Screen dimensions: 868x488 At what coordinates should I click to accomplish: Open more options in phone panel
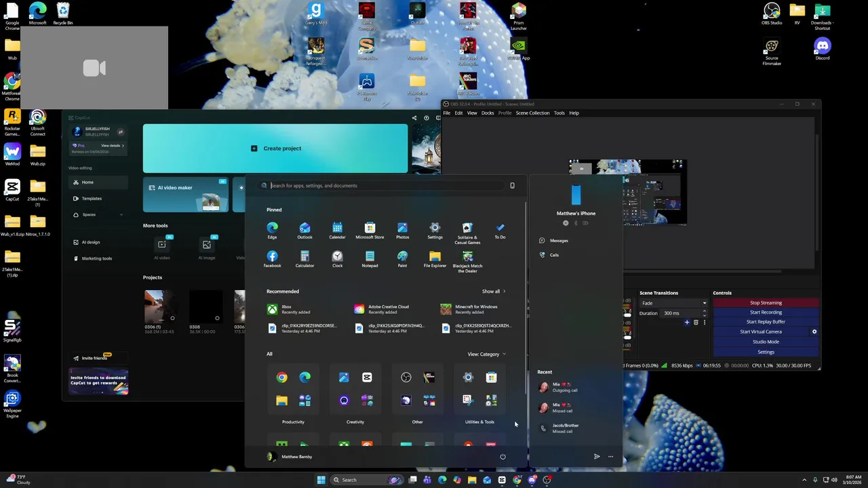610,457
